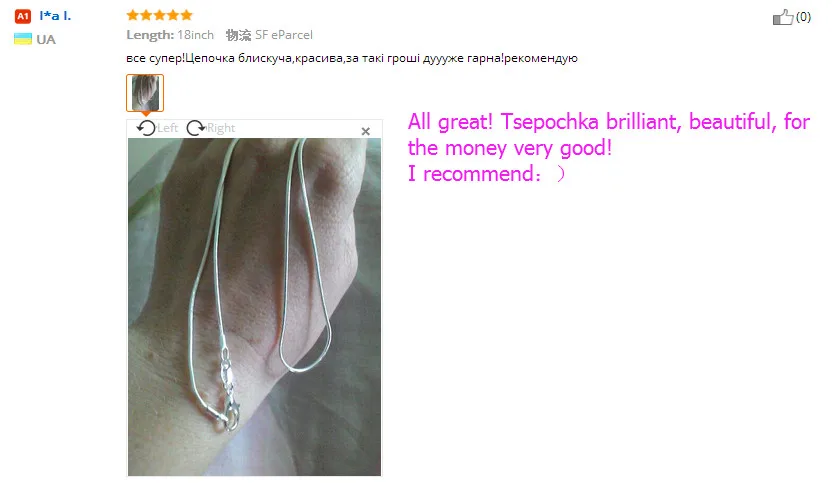The image size is (833, 483).
Task: Click the UA country code text
Action: coord(46,39)
